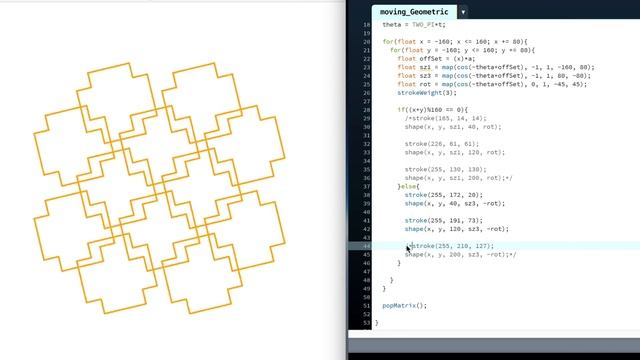This screenshot has height=360, width=640.
Task: Click 'shape(x, y, 40, sz3, -rot);' line
Action: tap(455, 203)
